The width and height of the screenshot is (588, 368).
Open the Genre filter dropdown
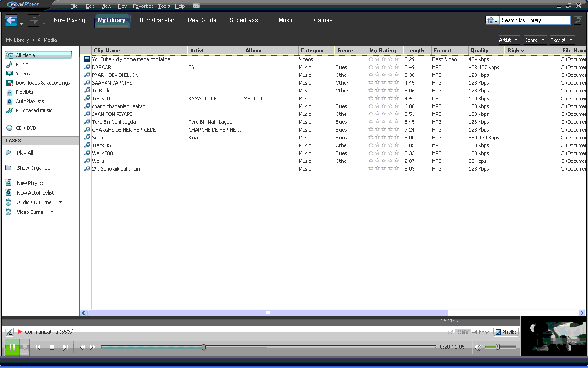(535, 40)
